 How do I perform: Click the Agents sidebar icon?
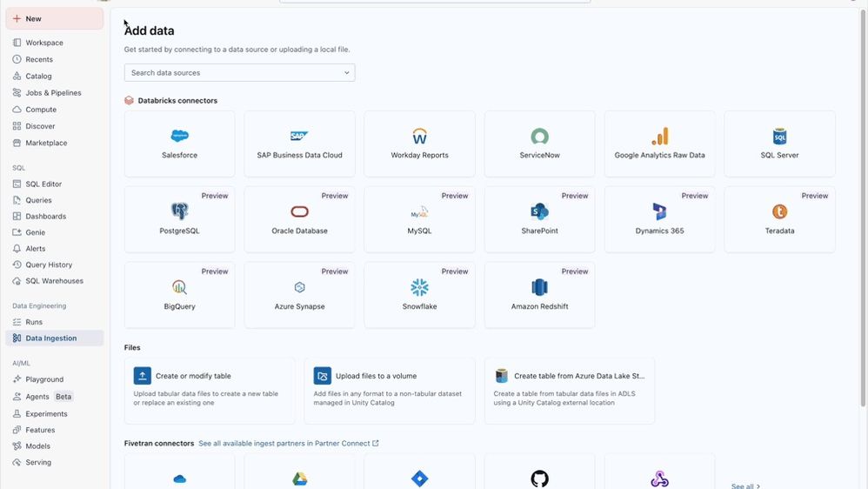(x=17, y=397)
